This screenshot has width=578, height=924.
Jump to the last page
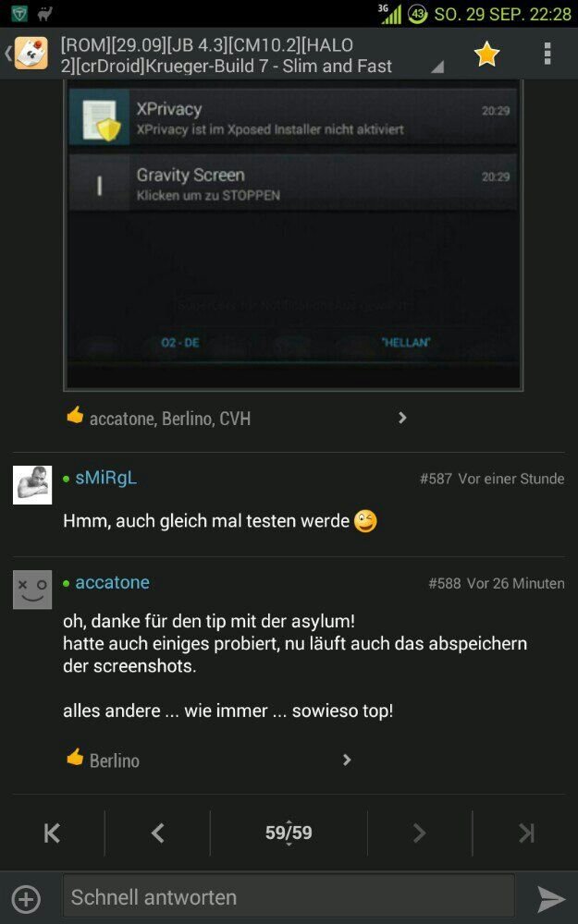pos(526,833)
